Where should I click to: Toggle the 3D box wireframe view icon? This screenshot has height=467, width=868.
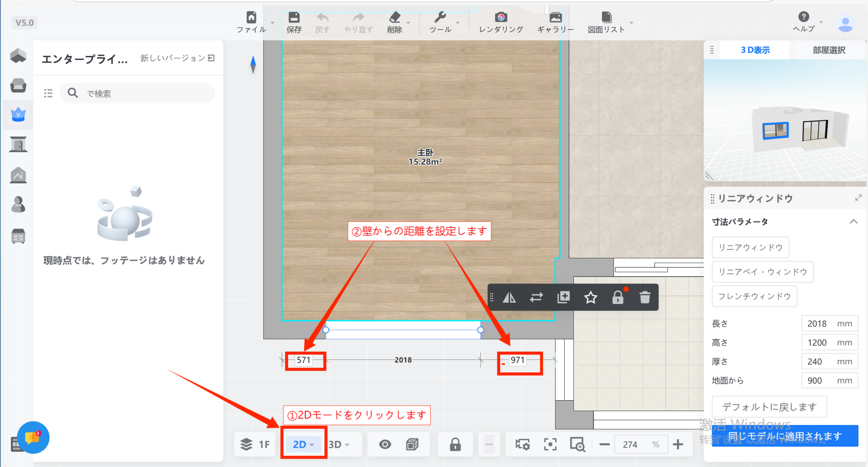coord(412,444)
